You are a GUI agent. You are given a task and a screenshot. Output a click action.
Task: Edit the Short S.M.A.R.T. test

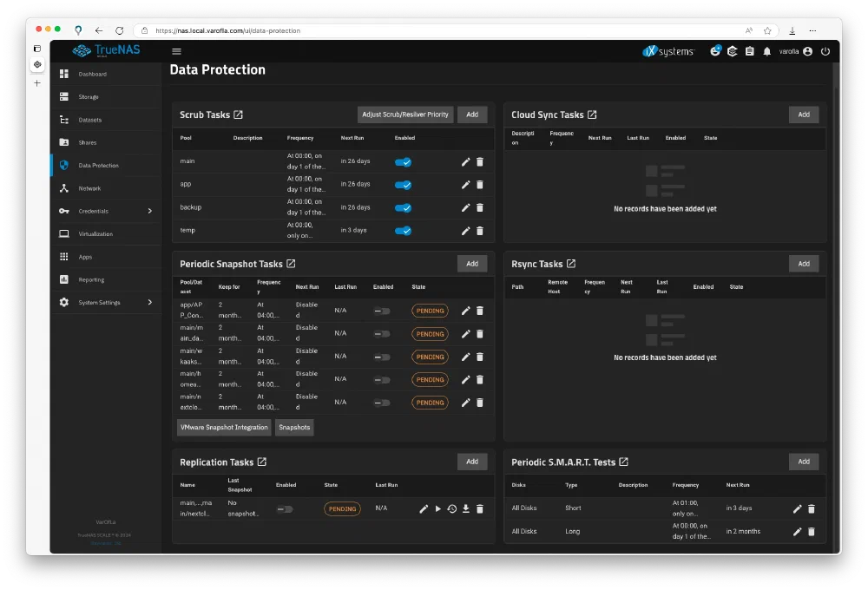coord(798,509)
